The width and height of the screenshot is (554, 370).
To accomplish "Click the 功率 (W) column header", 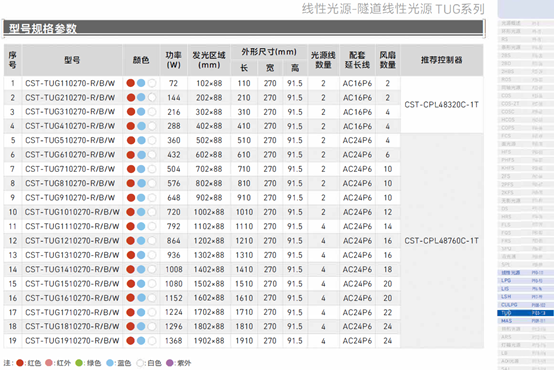I will [x=173, y=60].
